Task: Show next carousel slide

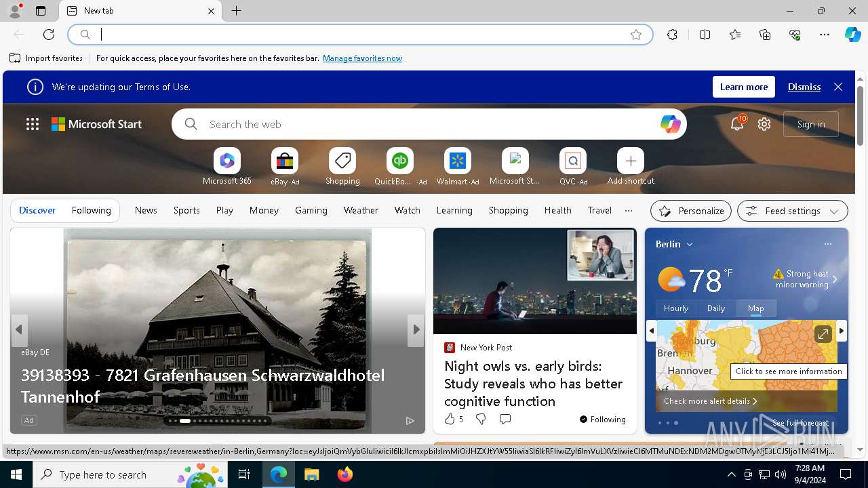Action: (416, 329)
